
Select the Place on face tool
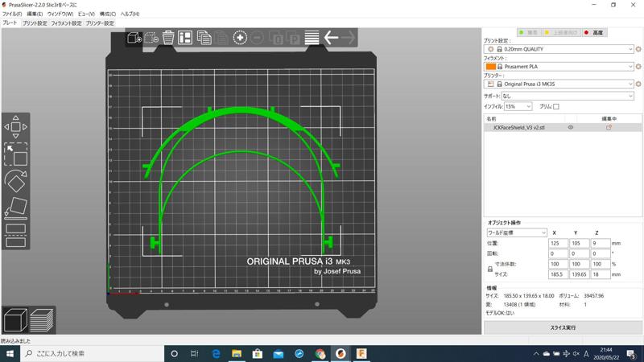coord(15,208)
